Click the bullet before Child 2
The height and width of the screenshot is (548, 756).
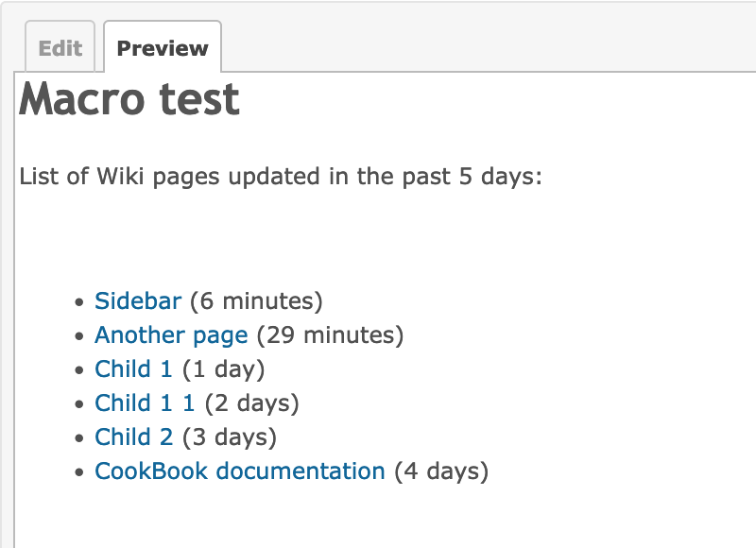(79, 438)
